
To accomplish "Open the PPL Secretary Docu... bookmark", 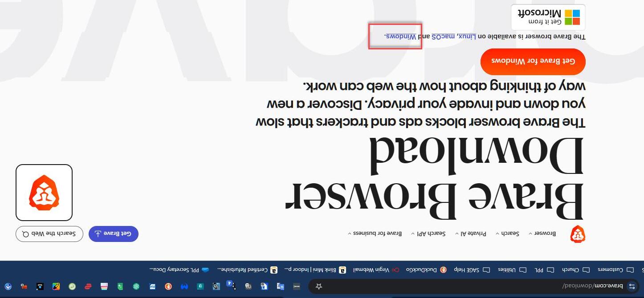I will (x=179, y=270).
